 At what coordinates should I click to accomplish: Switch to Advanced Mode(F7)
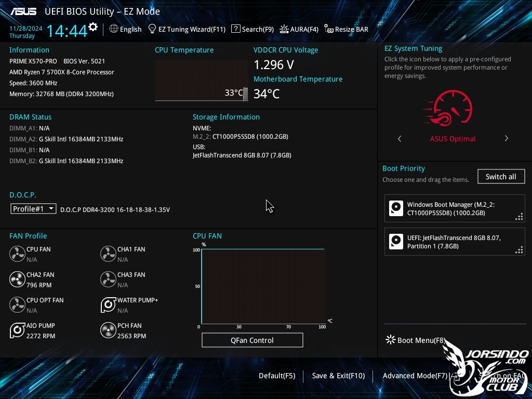[x=415, y=376]
